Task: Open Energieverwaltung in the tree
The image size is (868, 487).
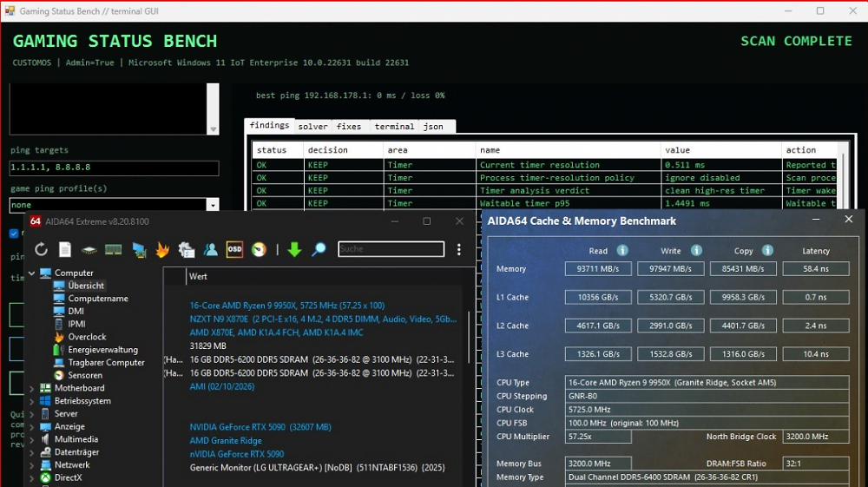Action: click(x=103, y=350)
